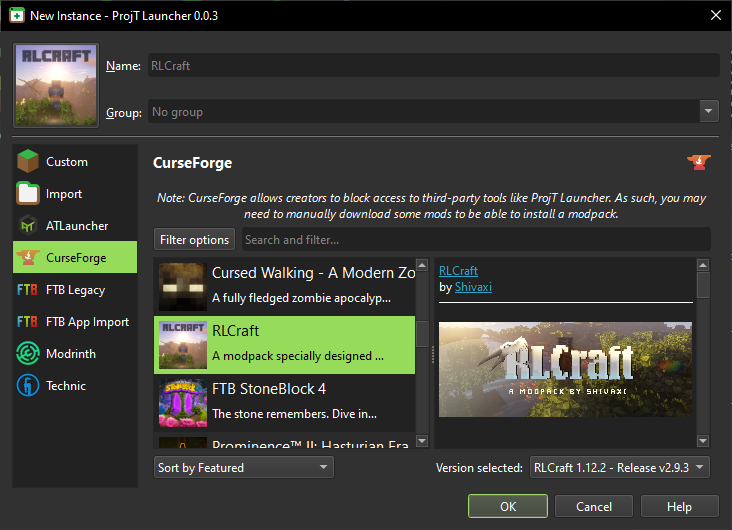Image resolution: width=732 pixels, height=530 pixels.
Task: Click the Modrinth green logo icon
Action: [28, 353]
